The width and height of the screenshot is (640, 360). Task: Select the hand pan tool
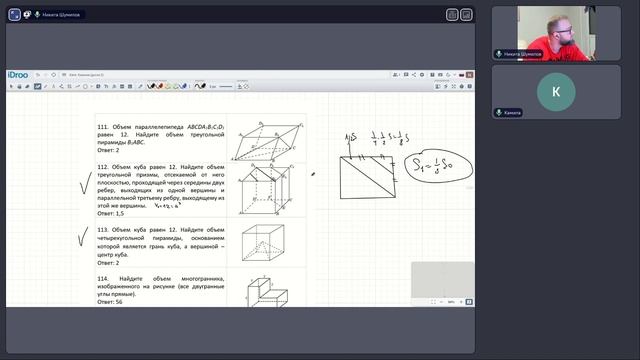coord(20,86)
